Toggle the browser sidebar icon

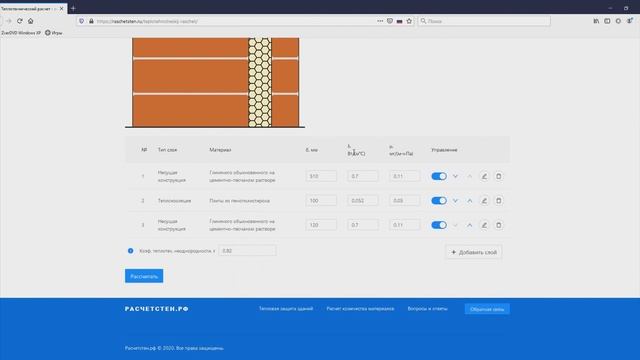pos(607,21)
